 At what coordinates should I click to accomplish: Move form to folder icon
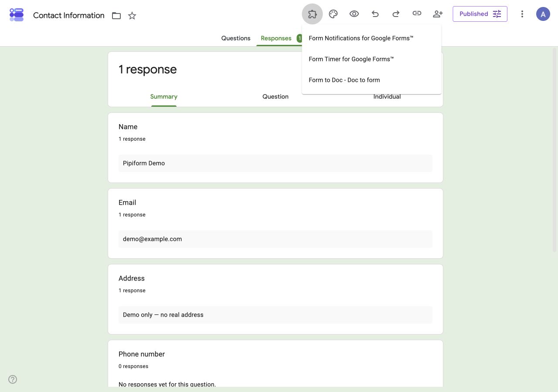[116, 16]
